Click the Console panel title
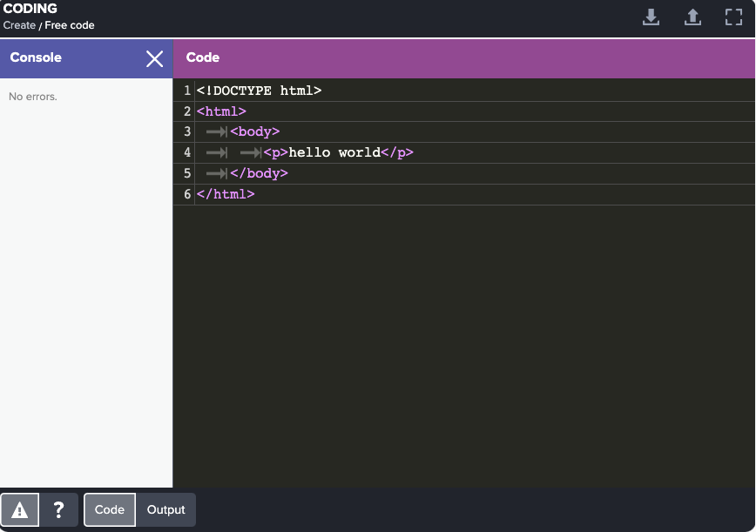This screenshot has height=532, width=756. pos(36,57)
